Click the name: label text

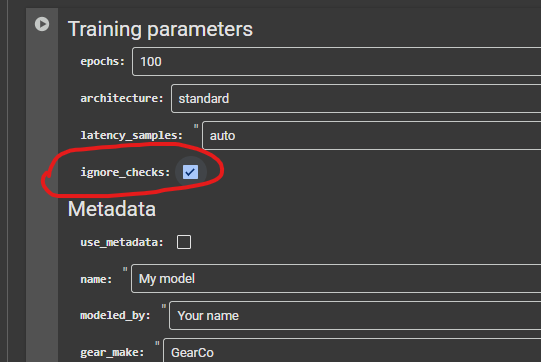coord(96,279)
